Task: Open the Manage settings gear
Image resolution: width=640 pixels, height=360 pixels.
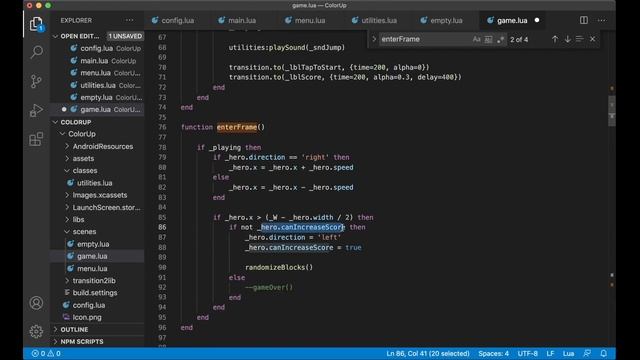Action: [36, 331]
